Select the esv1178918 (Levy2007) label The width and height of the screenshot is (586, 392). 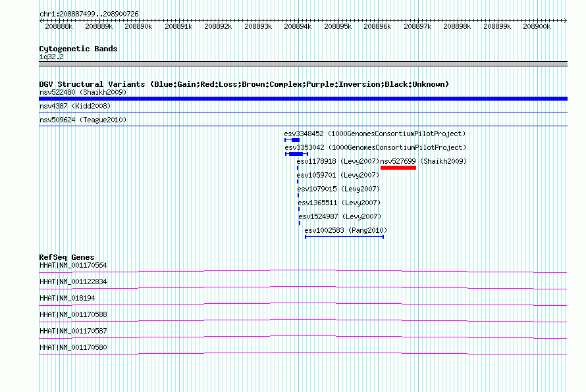pyautogui.click(x=338, y=161)
